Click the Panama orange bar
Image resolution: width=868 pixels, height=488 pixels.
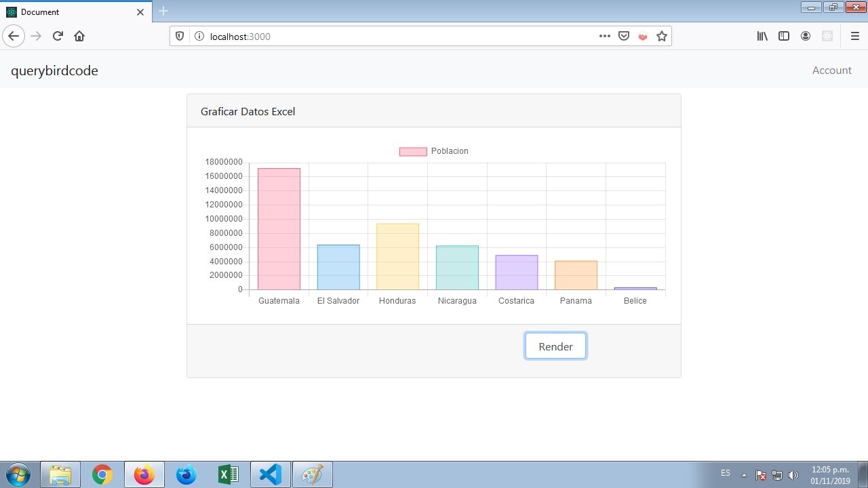click(576, 275)
